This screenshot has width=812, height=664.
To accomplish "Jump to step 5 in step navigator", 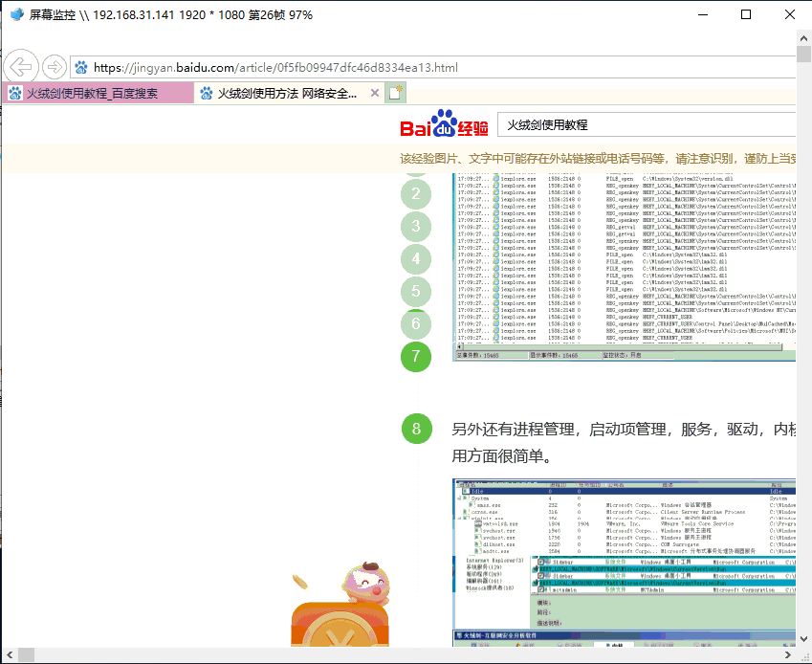I will (x=416, y=291).
